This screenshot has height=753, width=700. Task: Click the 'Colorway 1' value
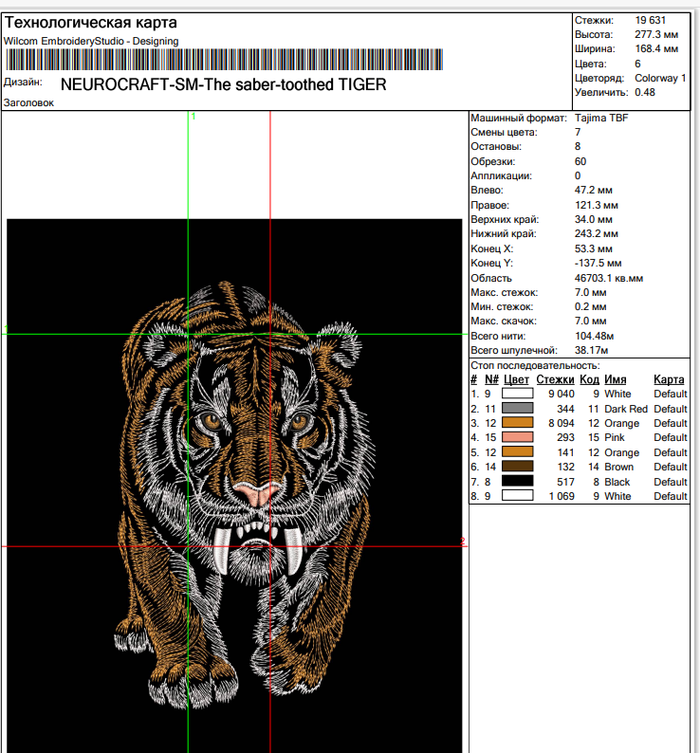click(x=660, y=78)
